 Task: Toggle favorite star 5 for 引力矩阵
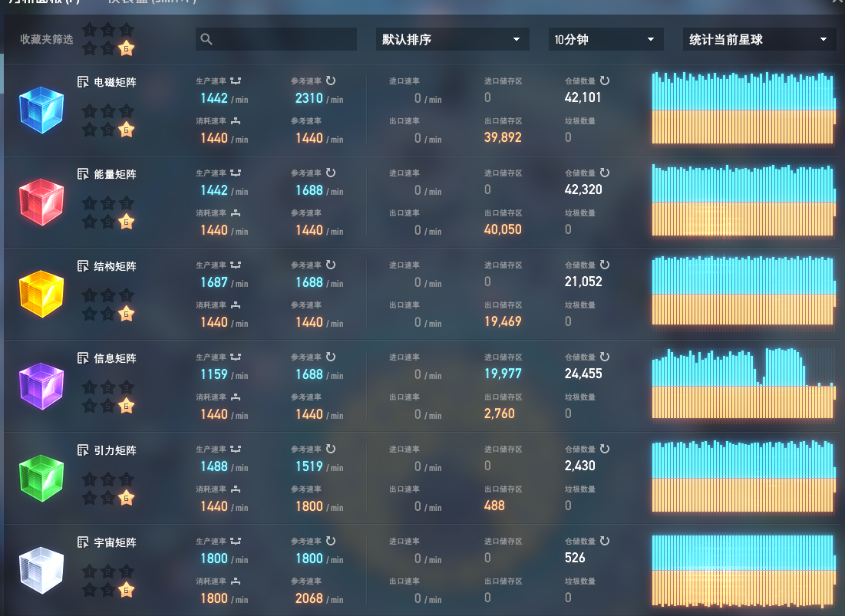[108, 498]
